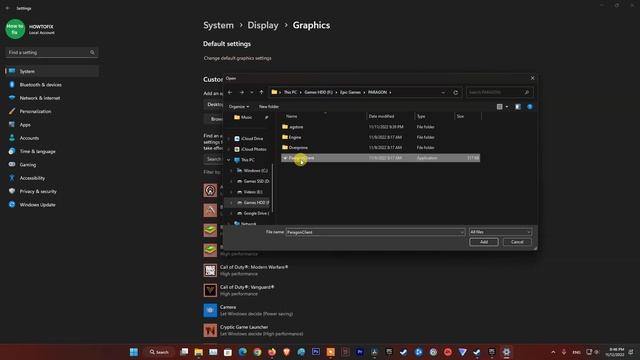
Task: Refresh the PARAGON folder listing
Action: [456, 93]
